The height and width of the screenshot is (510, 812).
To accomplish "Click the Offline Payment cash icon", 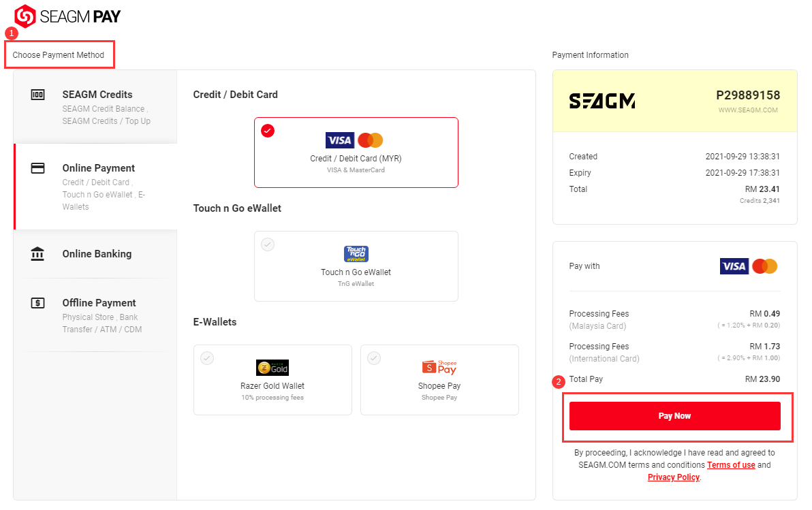I will (37, 303).
